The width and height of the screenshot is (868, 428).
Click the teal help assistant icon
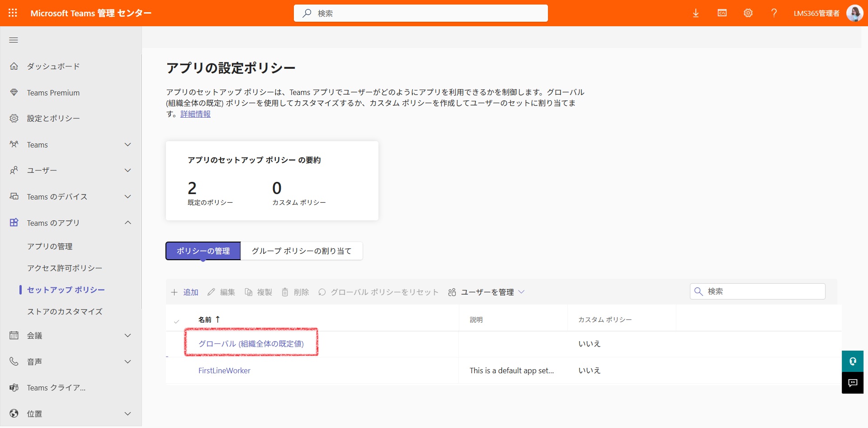(853, 361)
